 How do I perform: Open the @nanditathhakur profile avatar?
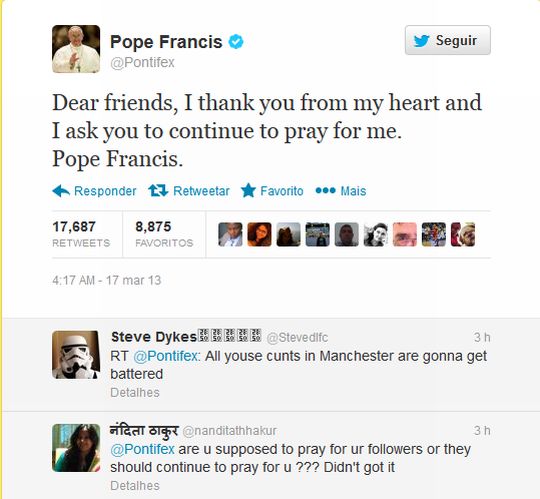tap(76, 448)
